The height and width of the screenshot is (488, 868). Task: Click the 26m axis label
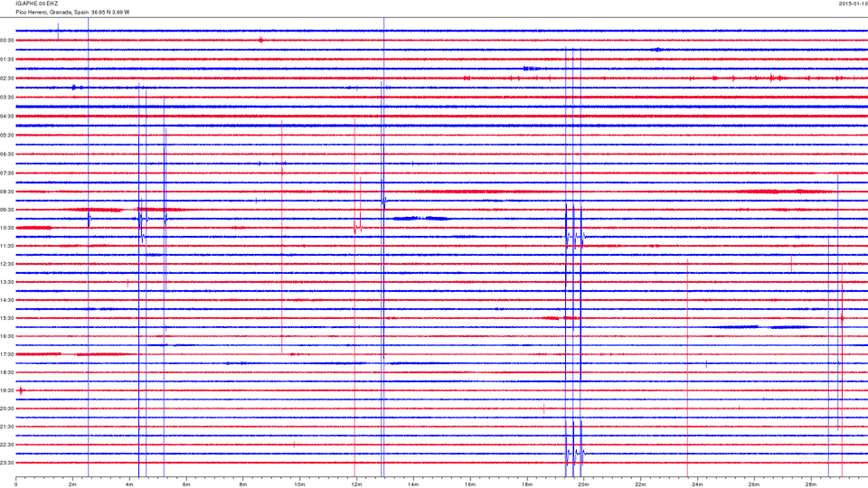pyautogui.click(x=754, y=484)
